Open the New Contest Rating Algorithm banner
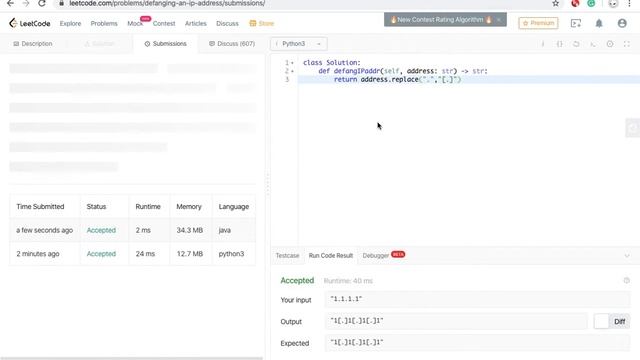Screen dimensions: 640x360 pyautogui.click(x=440, y=20)
